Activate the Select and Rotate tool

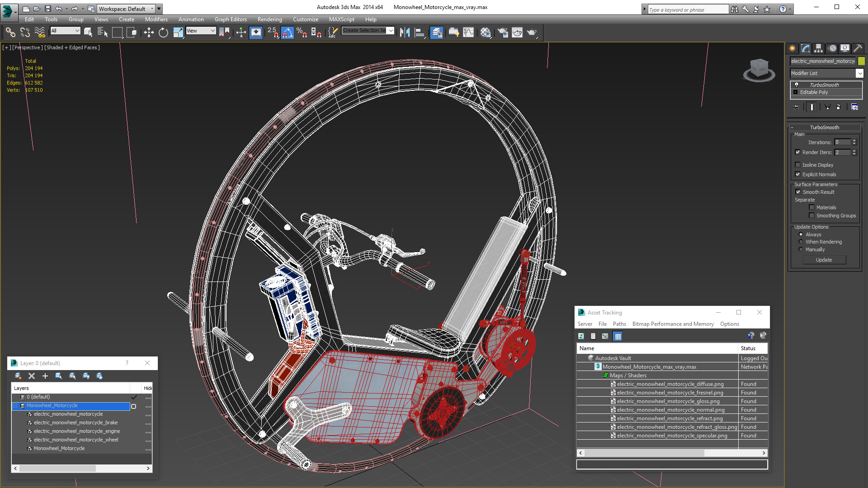(163, 32)
